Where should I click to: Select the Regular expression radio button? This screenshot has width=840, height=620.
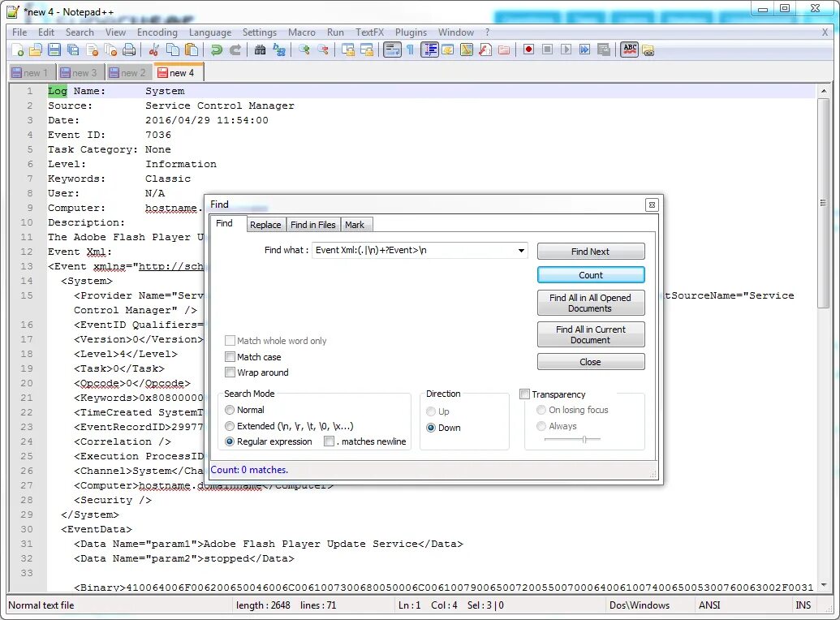pyautogui.click(x=230, y=441)
